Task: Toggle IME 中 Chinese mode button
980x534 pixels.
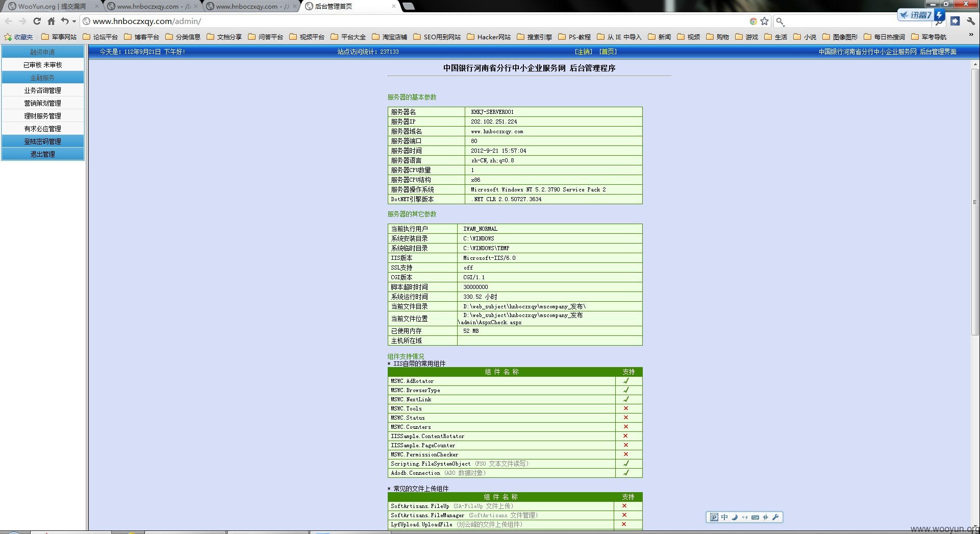Action: click(x=724, y=517)
